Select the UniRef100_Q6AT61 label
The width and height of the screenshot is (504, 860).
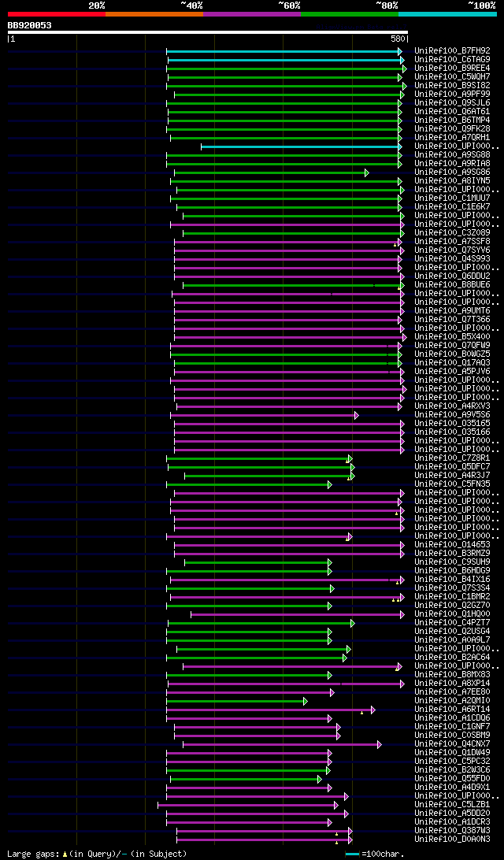pos(453,111)
